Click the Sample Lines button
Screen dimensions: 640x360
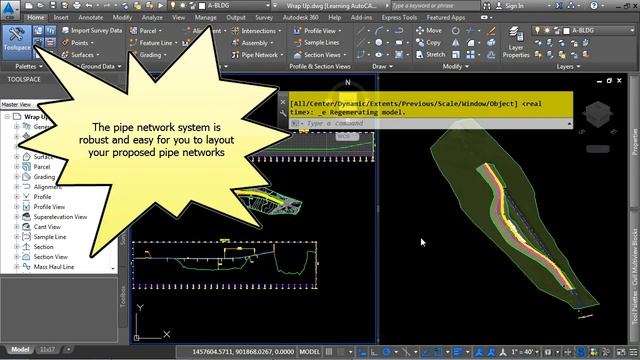coord(317,42)
